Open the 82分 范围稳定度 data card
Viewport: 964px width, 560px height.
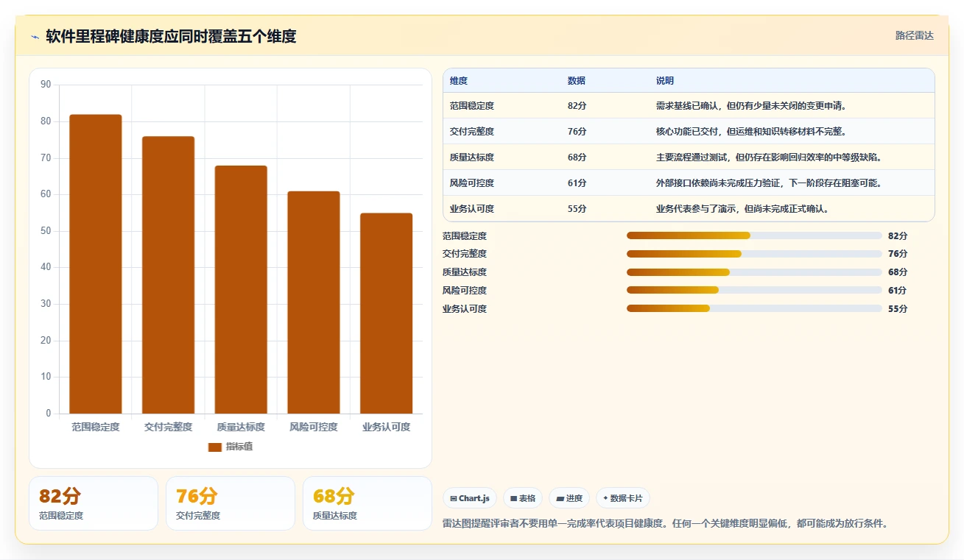pyautogui.click(x=94, y=503)
